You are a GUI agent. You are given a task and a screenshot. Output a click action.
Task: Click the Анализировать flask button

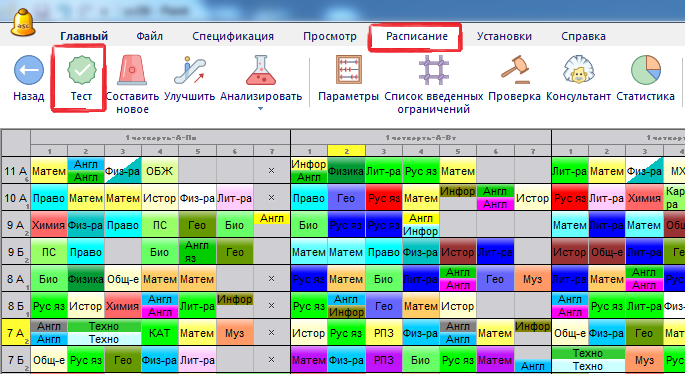click(261, 70)
